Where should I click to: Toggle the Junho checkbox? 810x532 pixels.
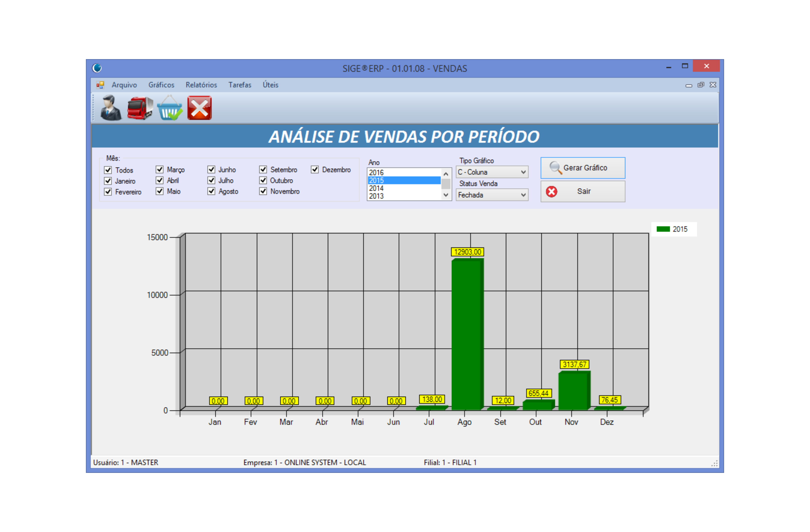pyautogui.click(x=211, y=169)
